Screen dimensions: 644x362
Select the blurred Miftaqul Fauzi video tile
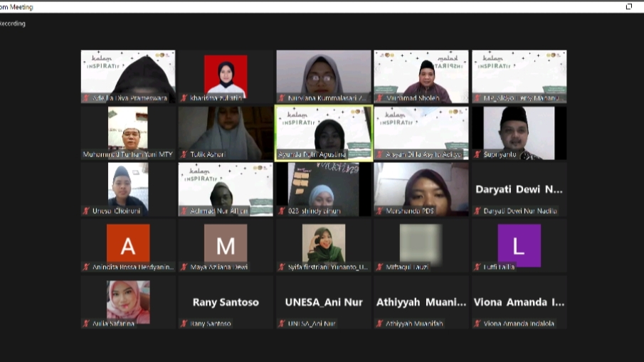coord(421,244)
